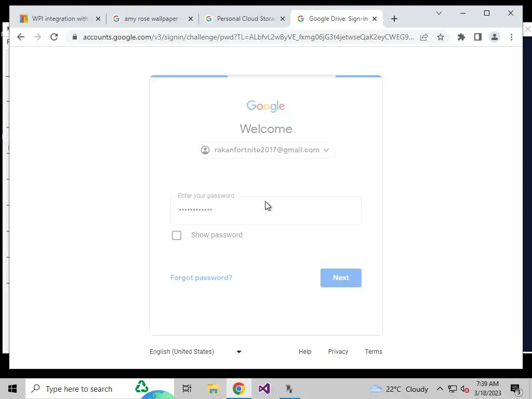Close the Personal Cloud Storage tab
The height and width of the screenshot is (399, 532).
pos(283,19)
